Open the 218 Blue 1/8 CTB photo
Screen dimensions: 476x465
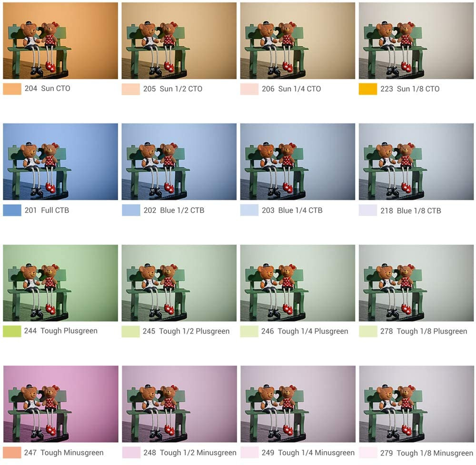(416, 161)
